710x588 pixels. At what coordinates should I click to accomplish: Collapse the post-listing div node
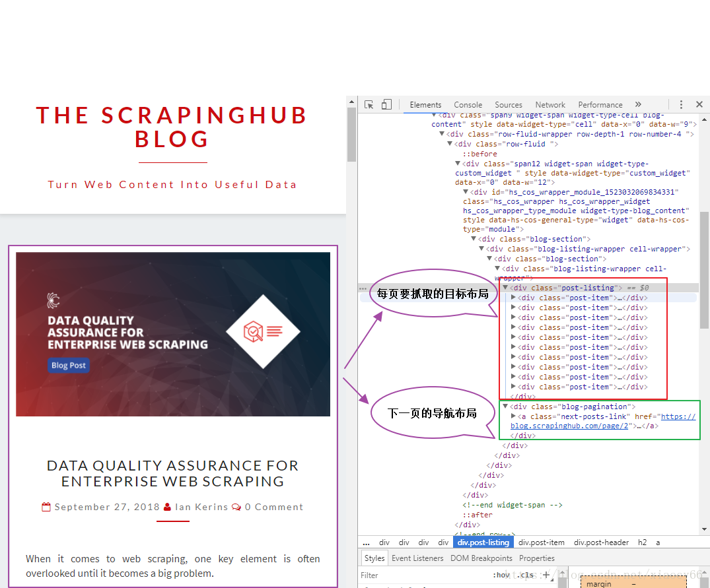[x=505, y=287]
